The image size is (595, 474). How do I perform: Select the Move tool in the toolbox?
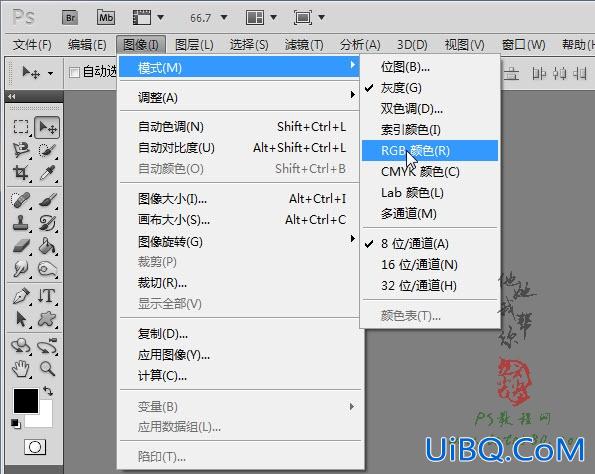pos(47,127)
